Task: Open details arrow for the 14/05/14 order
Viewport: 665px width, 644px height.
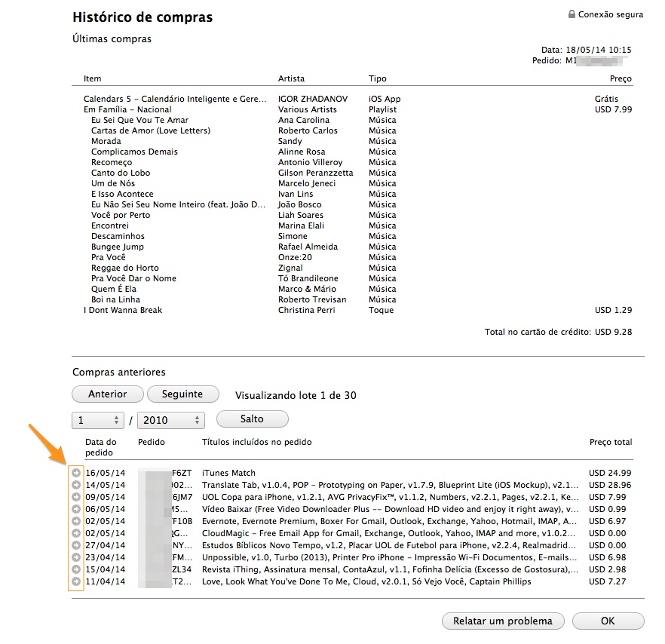Action: click(76, 484)
